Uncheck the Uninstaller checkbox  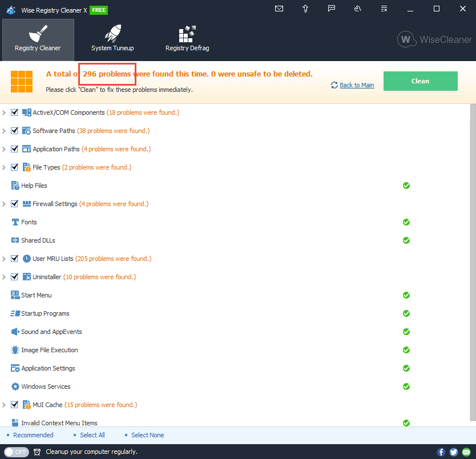(14, 277)
